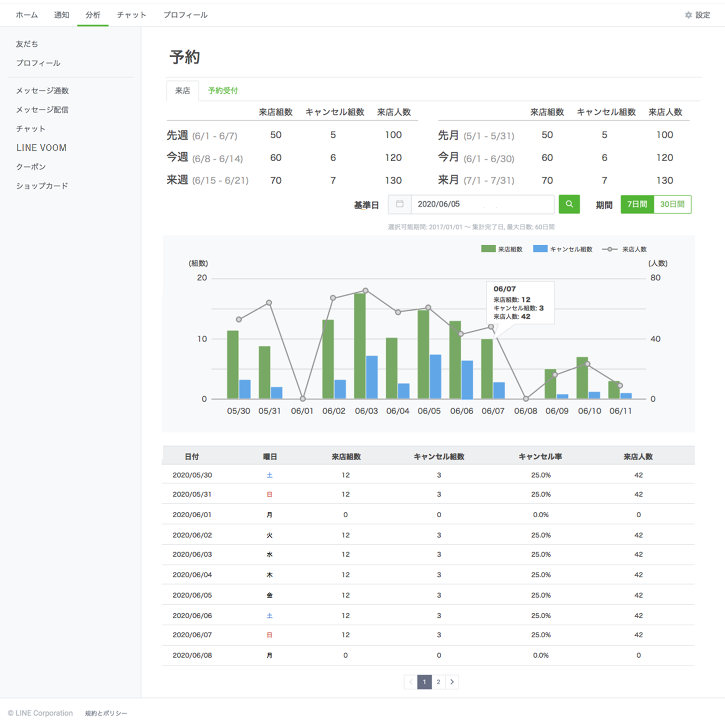Go to next page using arrow

point(452,682)
